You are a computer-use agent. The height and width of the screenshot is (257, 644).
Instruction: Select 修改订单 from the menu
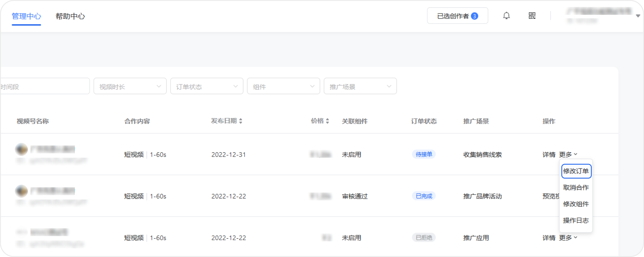pos(576,171)
